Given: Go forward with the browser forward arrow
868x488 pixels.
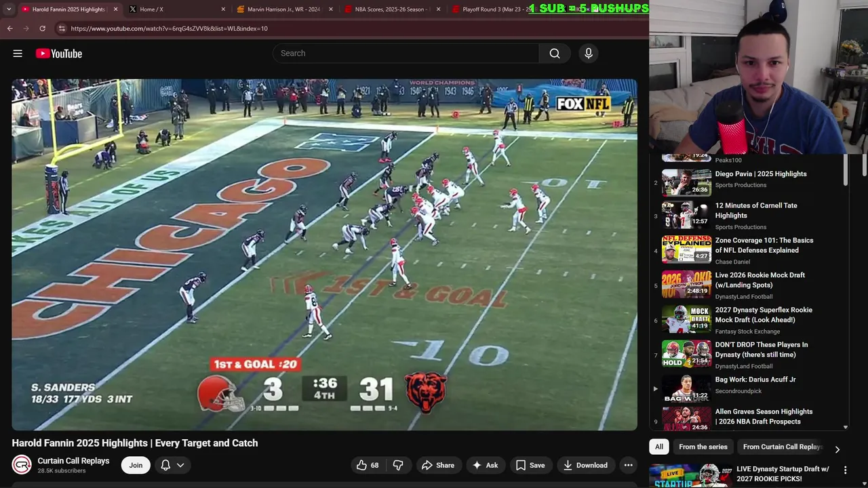Looking at the screenshot, I should [26, 28].
